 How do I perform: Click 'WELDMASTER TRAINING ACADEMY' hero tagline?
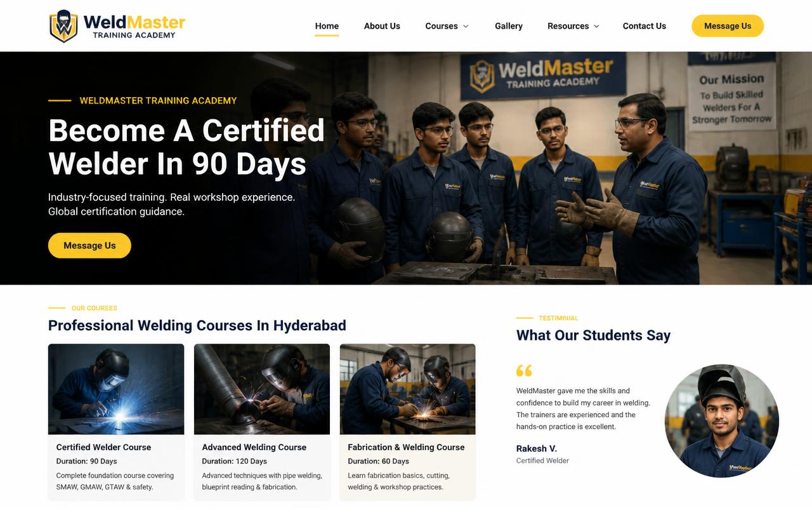coord(158,100)
